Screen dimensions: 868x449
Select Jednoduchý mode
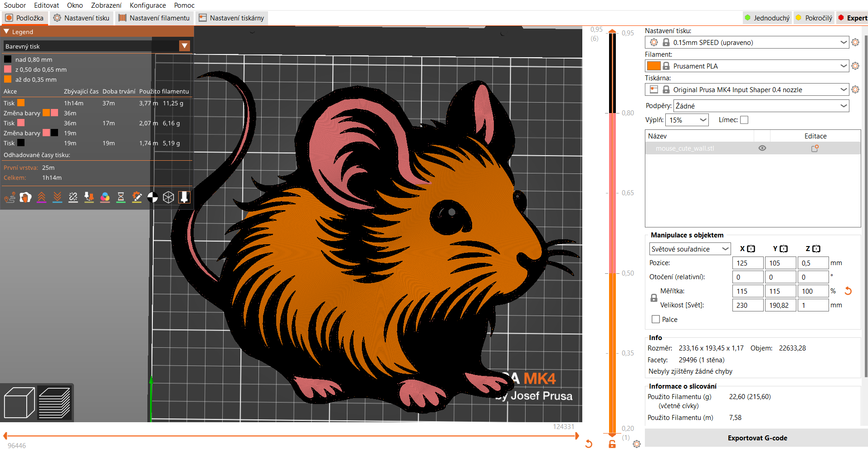click(767, 18)
